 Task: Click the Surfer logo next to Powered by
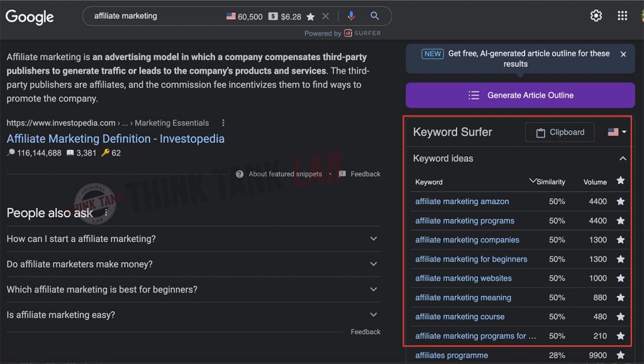point(348,33)
